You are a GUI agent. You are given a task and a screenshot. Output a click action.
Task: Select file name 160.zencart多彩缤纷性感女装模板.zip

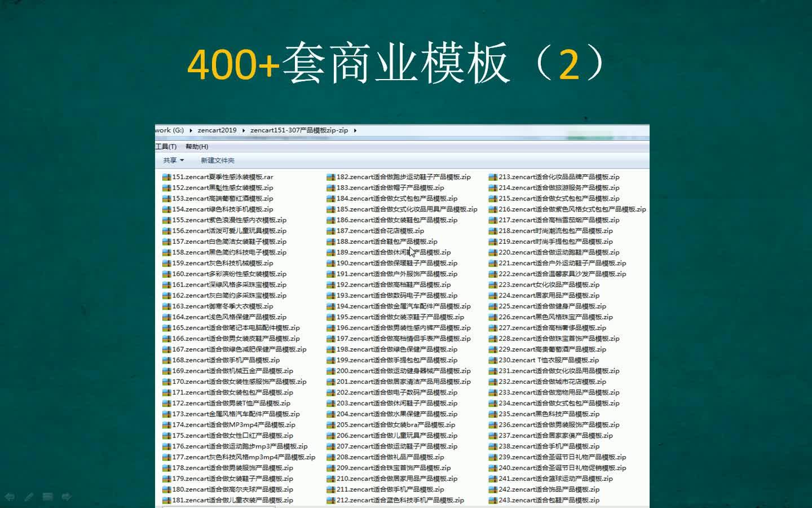point(230,274)
